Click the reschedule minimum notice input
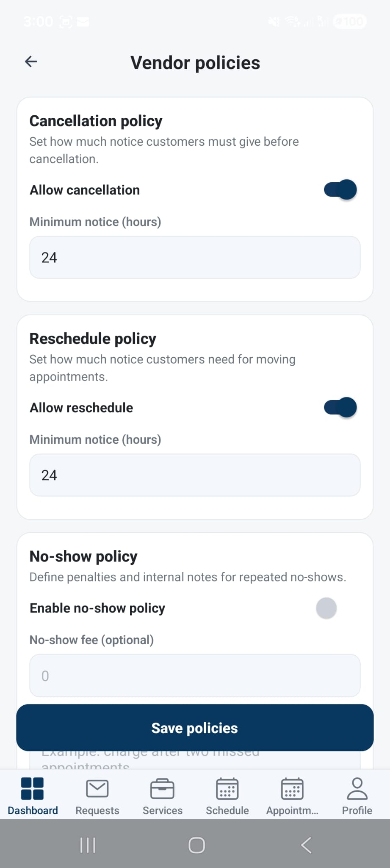The height and width of the screenshot is (868, 390). (195, 475)
